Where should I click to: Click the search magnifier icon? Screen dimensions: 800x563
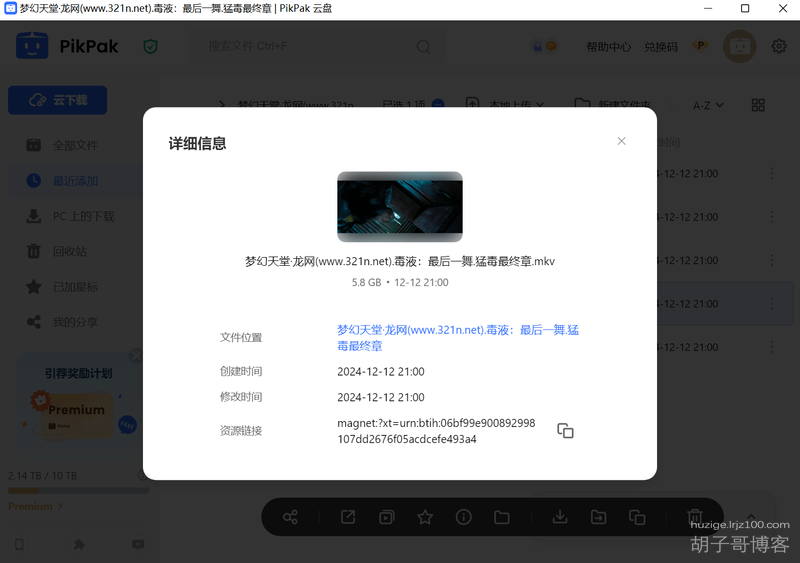423,46
